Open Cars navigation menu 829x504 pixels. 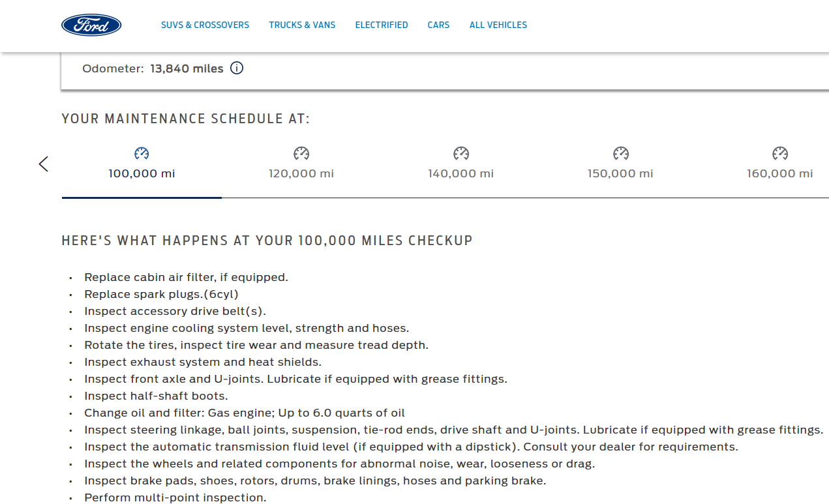tap(438, 25)
